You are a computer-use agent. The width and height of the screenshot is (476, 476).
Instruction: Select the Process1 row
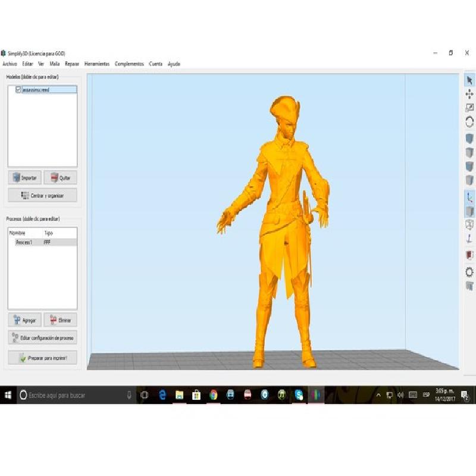(x=42, y=242)
